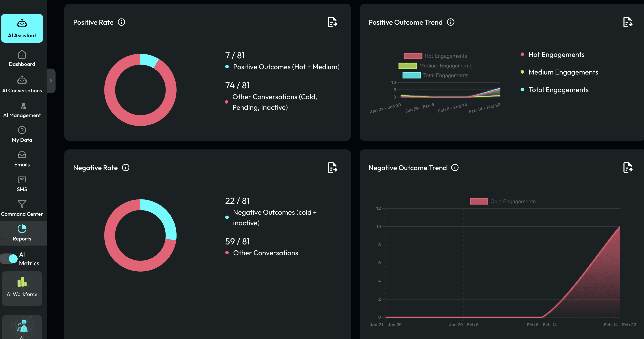
Task: Click Negative Rate info icon
Action: coord(125,168)
